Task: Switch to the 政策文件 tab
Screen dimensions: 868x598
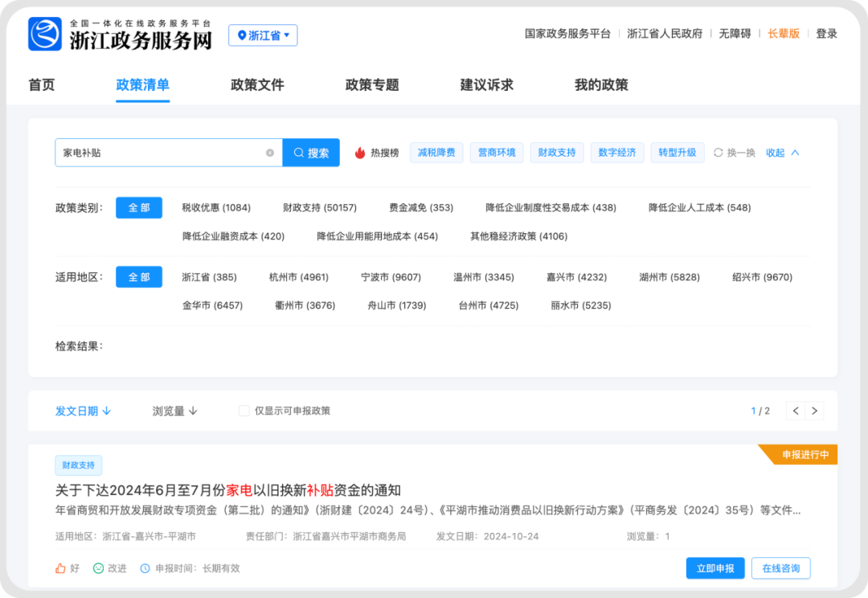Action: (257, 85)
